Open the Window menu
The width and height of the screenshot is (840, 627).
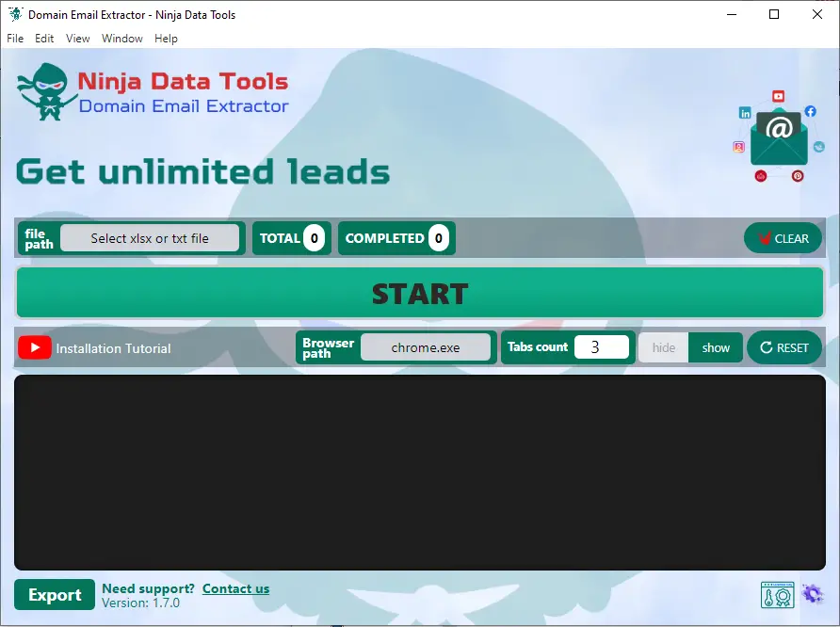coord(122,39)
